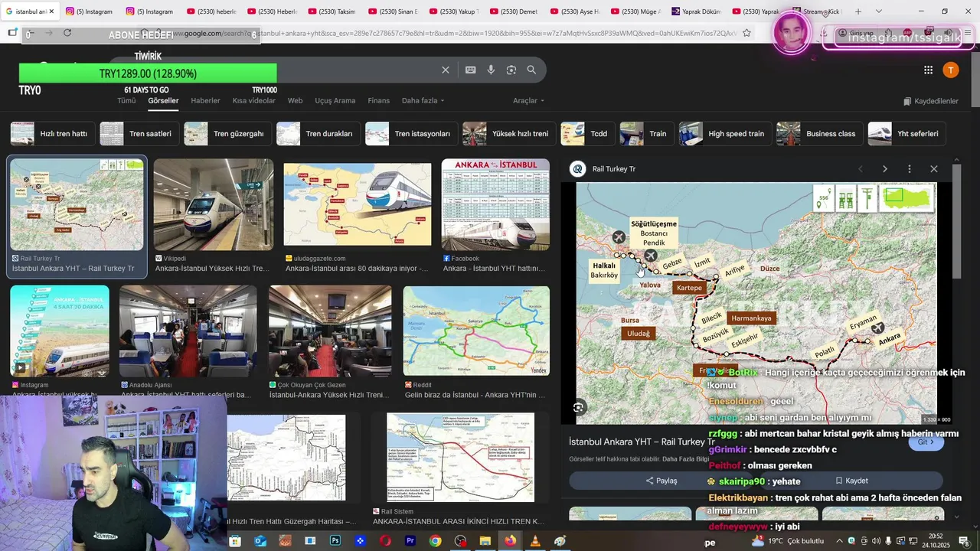Select the Tren istasyonları suggestion chip
Image resolution: width=980 pixels, height=551 pixels.
pos(411,134)
